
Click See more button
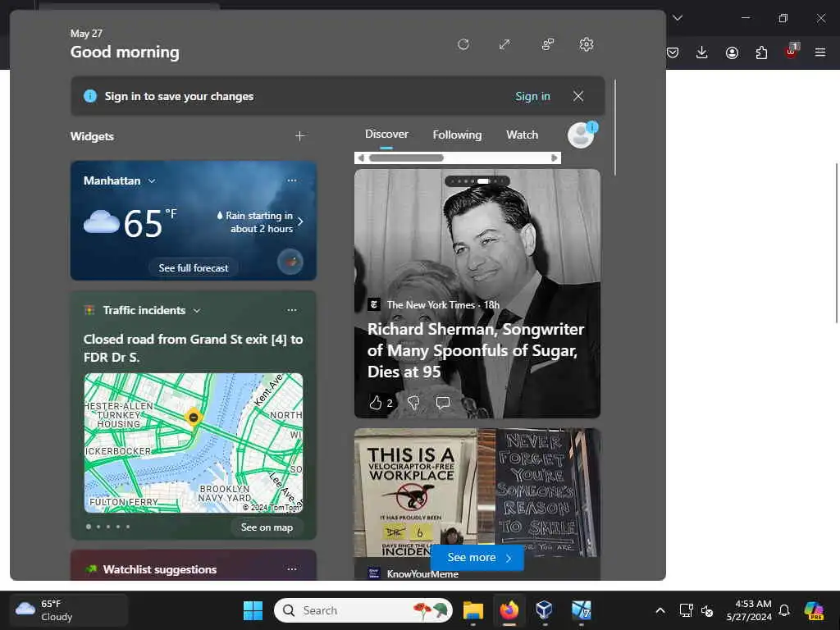(477, 558)
